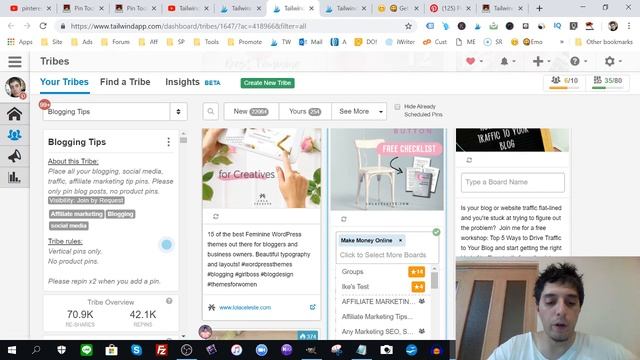
Task: Open the notifications bell menu
Action: (508, 61)
